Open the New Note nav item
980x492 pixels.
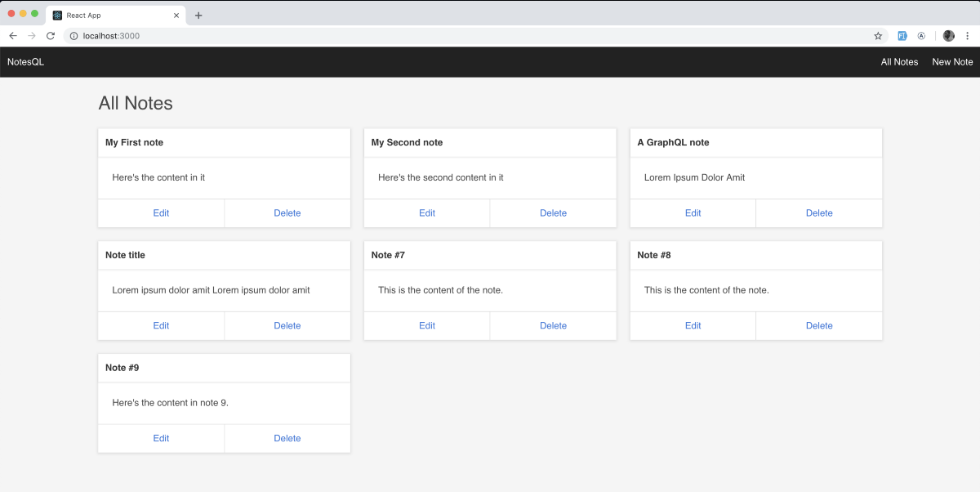[x=952, y=62]
